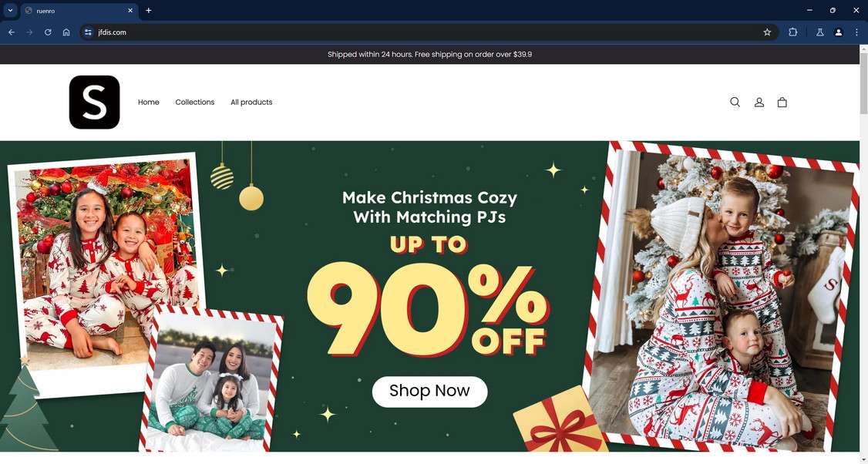Open Chrome profile avatar icon
This screenshot has height=464, width=868.
(838, 32)
